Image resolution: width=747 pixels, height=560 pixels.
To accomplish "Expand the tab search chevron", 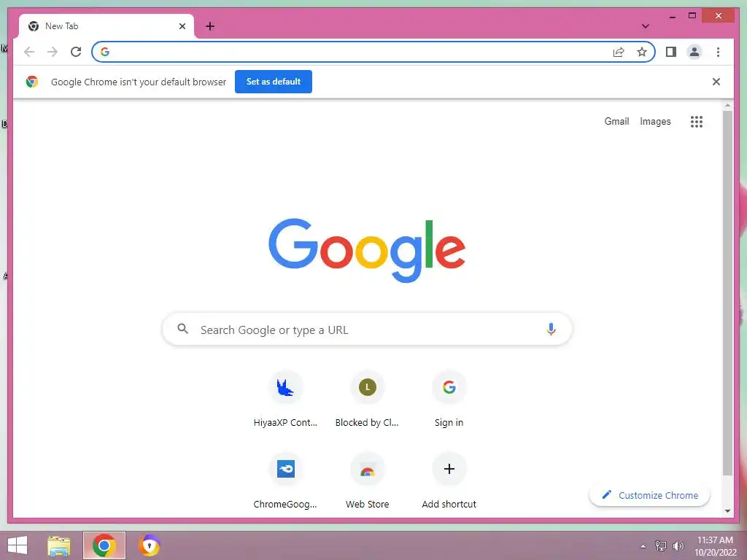I will click(645, 26).
